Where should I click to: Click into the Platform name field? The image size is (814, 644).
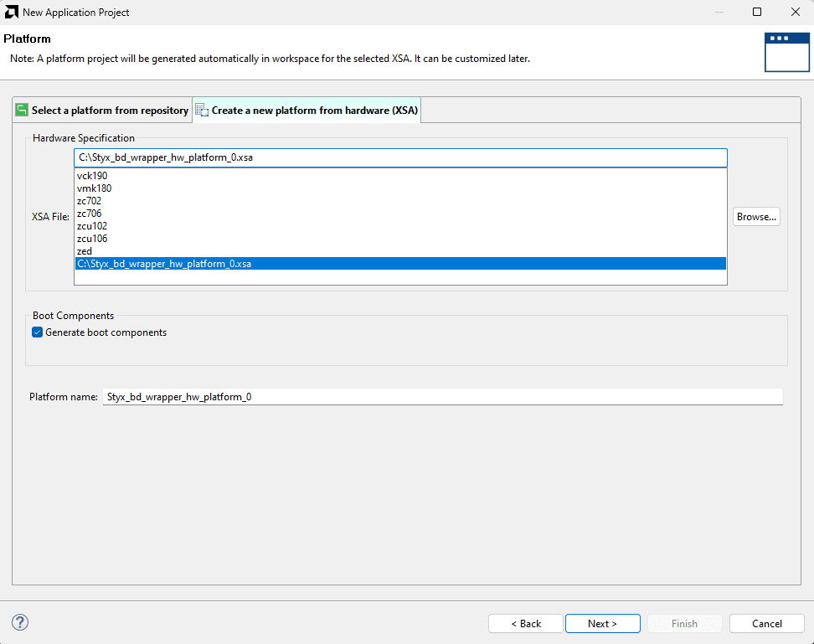tap(442, 397)
